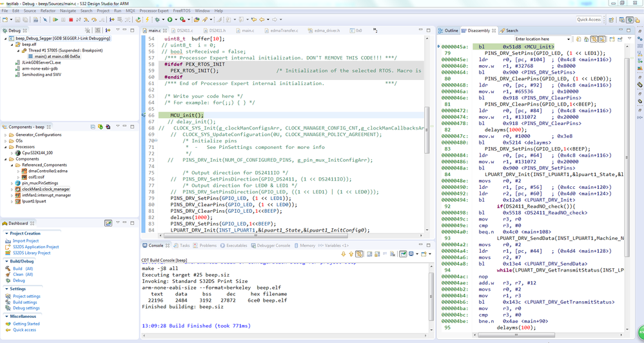Click the Clean (All) link
The image size is (644, 343).
(x=23, y=275)
